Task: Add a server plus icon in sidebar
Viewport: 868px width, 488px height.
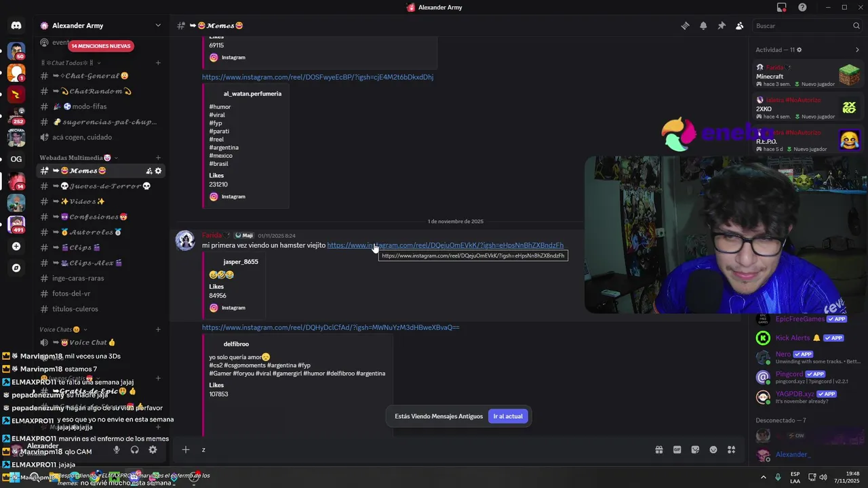Action: tap(16, 247)
